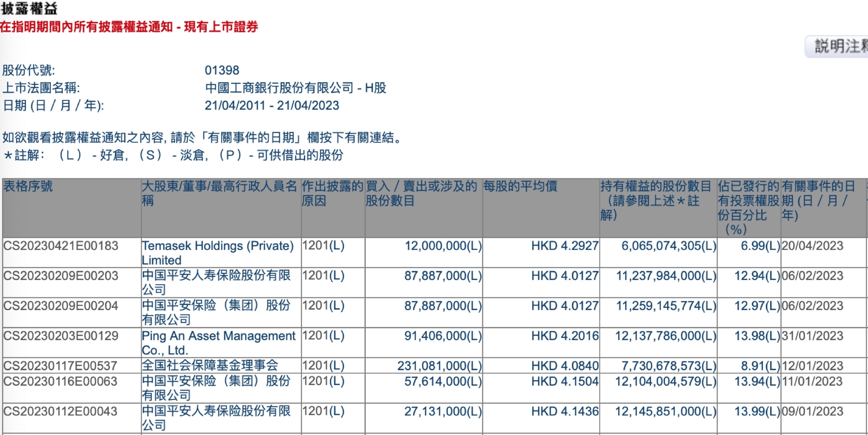868x435 pixels.
Task: Open the 31/01/2023 event date notice
Action: (x=812, y=336)
